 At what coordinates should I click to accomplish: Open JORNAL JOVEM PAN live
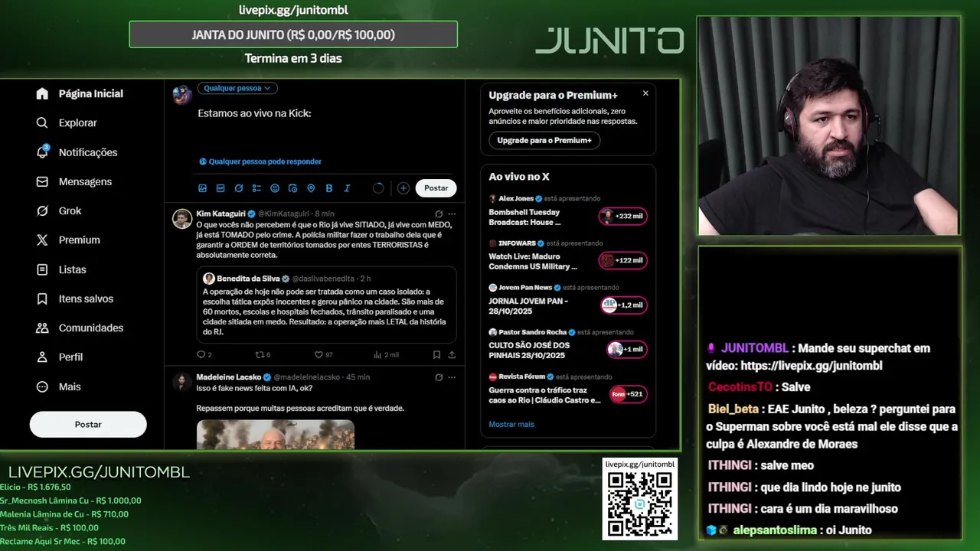[x=568, y=300]
